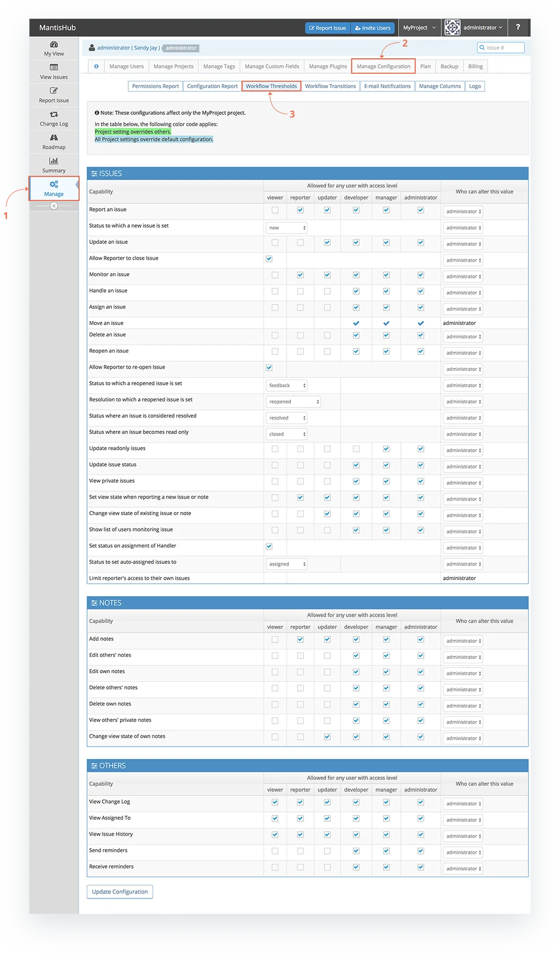Toggle Set status on assignment of Handler checkbox
Image resolution: width=560 pixels, height=954 pixels.
[269, 546]
